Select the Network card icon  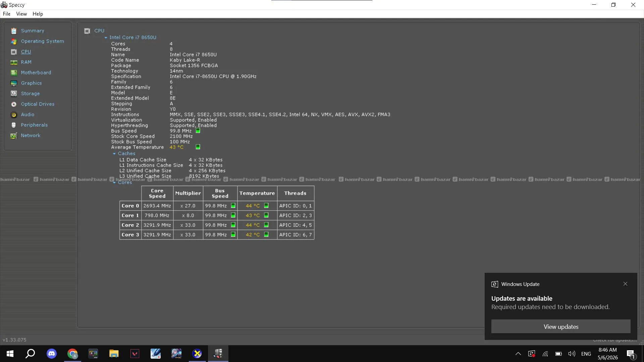coord(14,136)
